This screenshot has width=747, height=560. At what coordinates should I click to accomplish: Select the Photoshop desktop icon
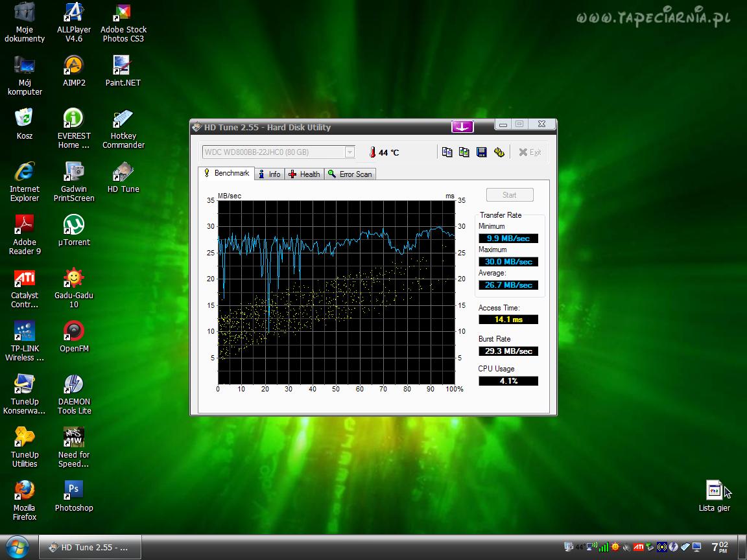coord(74,496)
